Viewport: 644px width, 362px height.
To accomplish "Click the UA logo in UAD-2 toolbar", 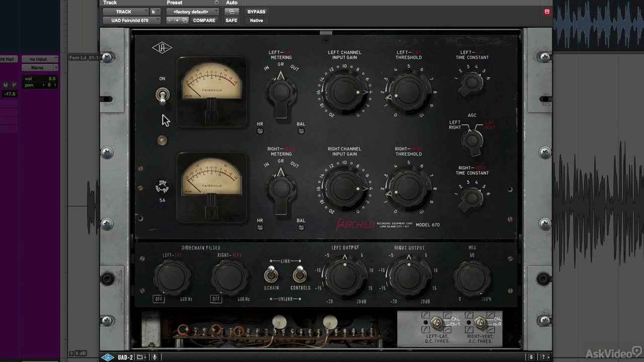I will click(x=108, y=357).
